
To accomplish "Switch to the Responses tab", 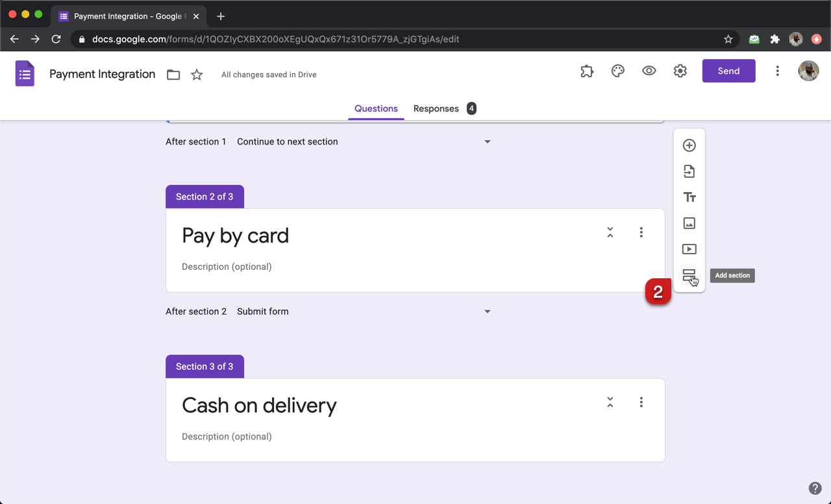I will tap(436, 108).
